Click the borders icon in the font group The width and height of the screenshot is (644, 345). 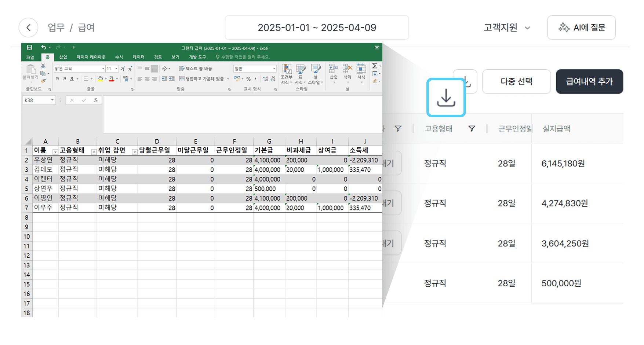tap(86, 79)
